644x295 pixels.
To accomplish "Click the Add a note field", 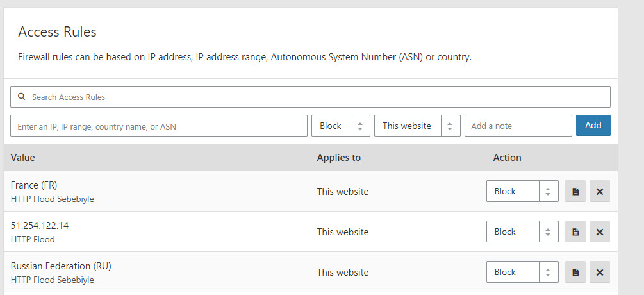I will [x=518, y=126].
